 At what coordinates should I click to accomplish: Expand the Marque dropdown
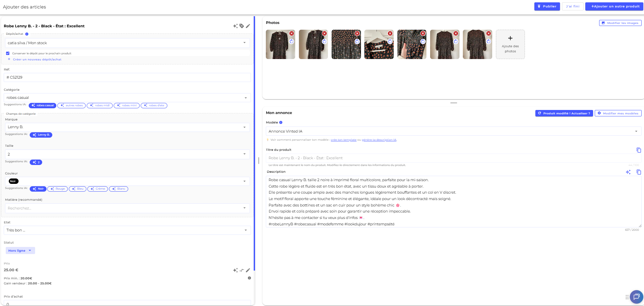click(x=128, y=127)
